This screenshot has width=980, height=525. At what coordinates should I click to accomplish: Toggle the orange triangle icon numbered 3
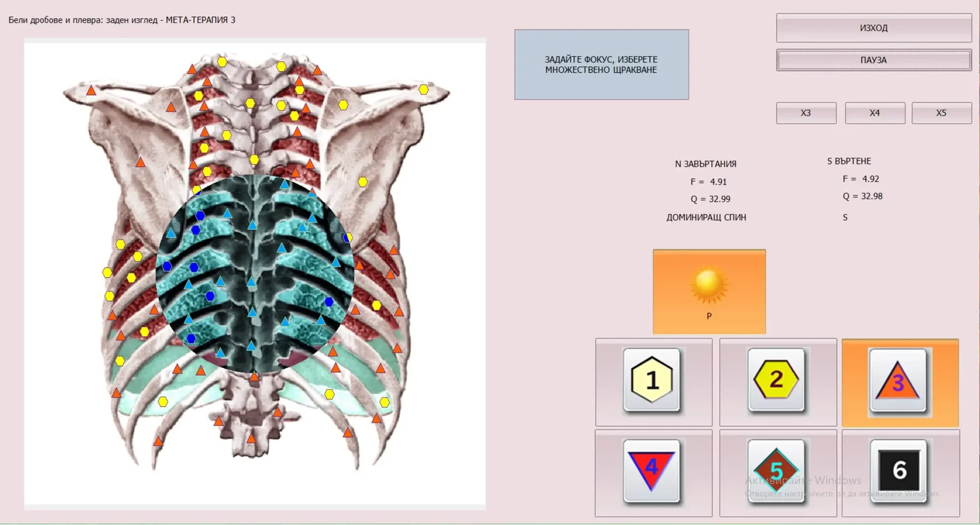898,381
